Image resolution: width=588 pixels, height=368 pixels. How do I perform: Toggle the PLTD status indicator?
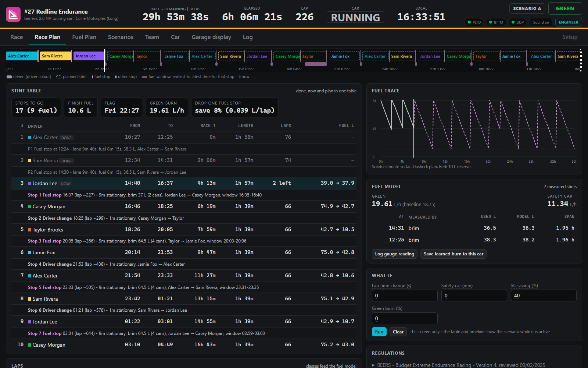[474, 22]
